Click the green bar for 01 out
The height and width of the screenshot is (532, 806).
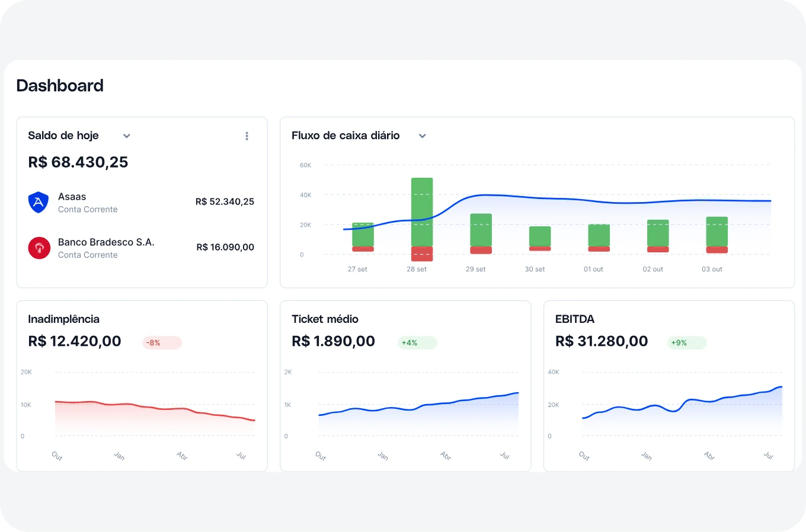click(x=599, y=235)
